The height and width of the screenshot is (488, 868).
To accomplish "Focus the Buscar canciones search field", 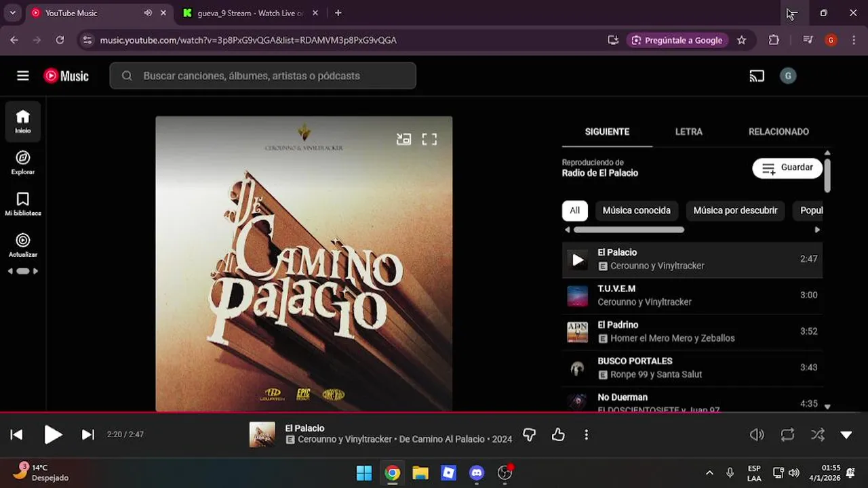I will tap(263, 76).
